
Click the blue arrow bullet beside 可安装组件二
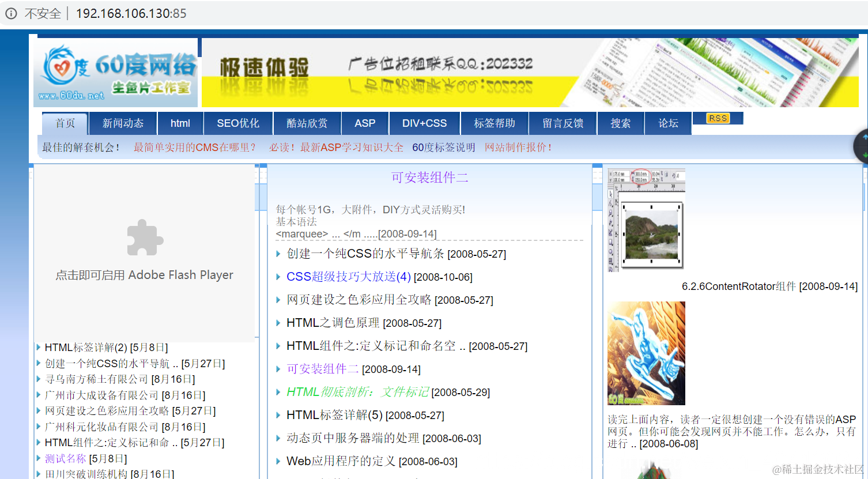(278, 369)
